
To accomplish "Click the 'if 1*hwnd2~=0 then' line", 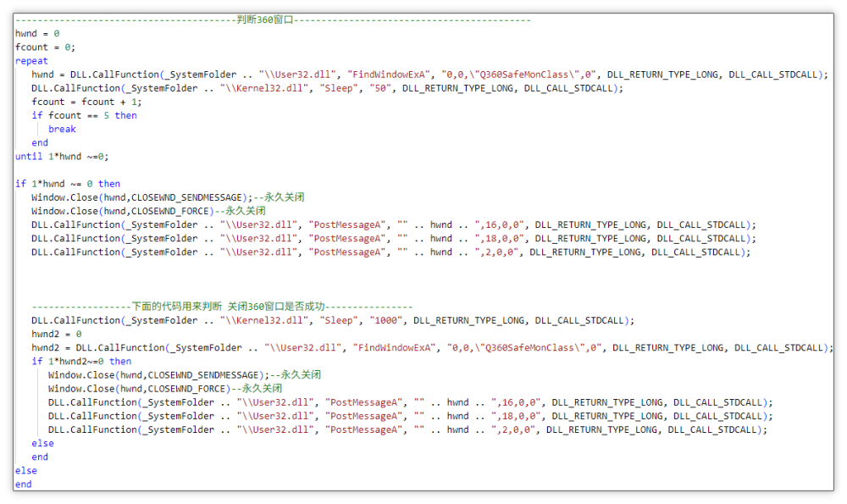I will pyautogui.click(x=81, y=362).
